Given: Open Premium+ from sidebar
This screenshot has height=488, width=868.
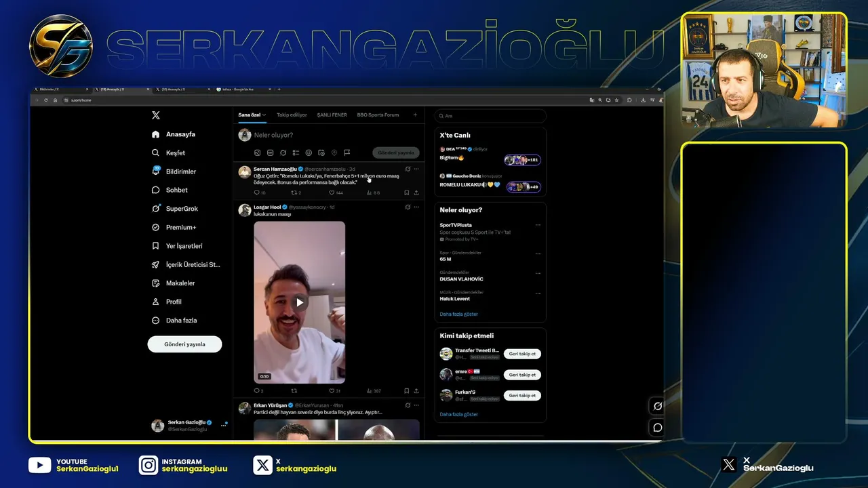Looking at the screenshot, I should (174, 228).
